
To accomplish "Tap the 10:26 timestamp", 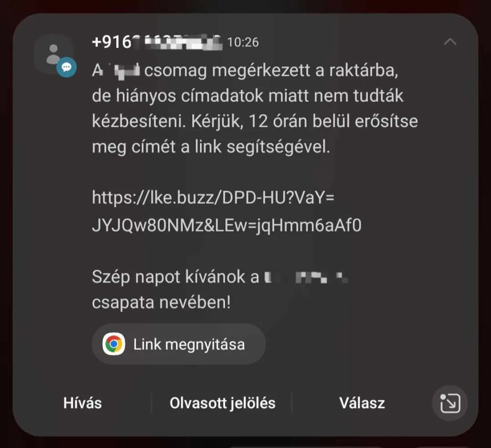I will click(x=243, y=42).
